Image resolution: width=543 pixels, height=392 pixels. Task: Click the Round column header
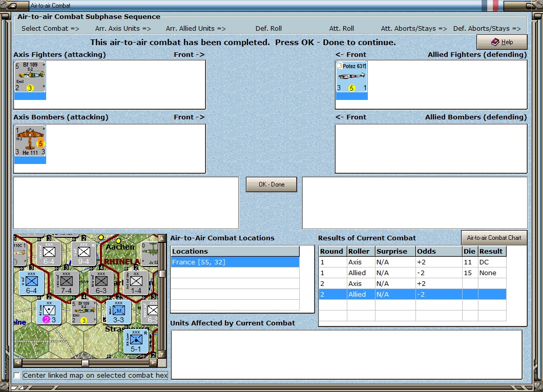point(333,252)
